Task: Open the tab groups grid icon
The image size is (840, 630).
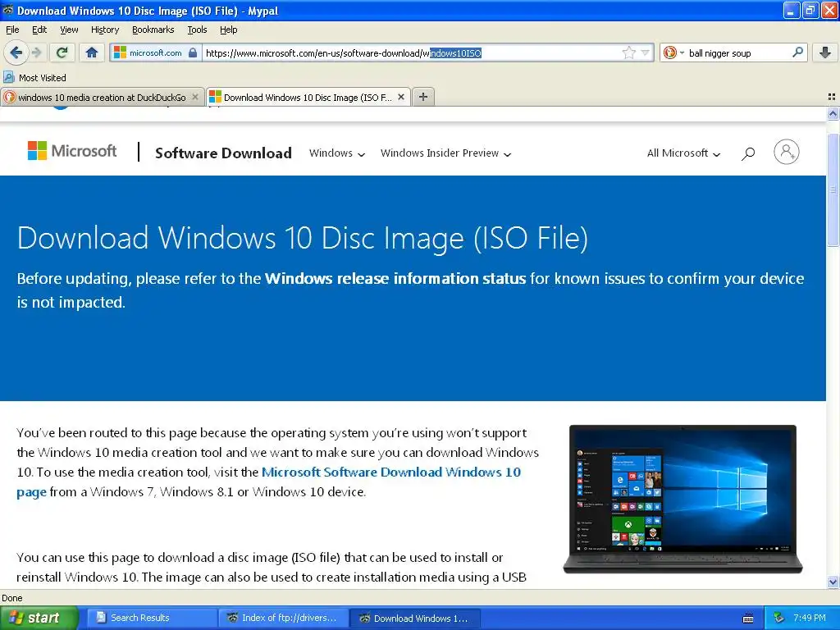Action: click(832, 97)
